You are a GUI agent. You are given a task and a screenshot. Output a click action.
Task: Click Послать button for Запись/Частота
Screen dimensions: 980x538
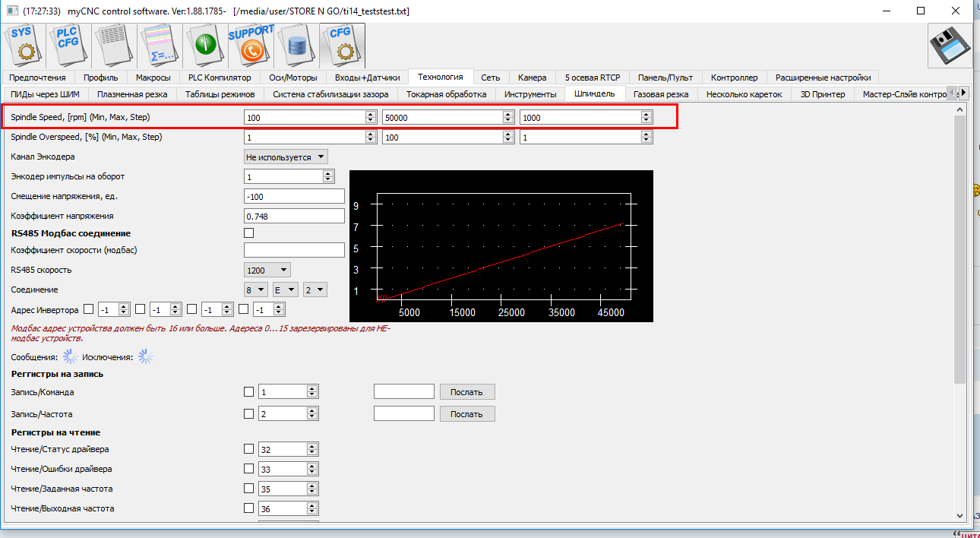point(466,414)
